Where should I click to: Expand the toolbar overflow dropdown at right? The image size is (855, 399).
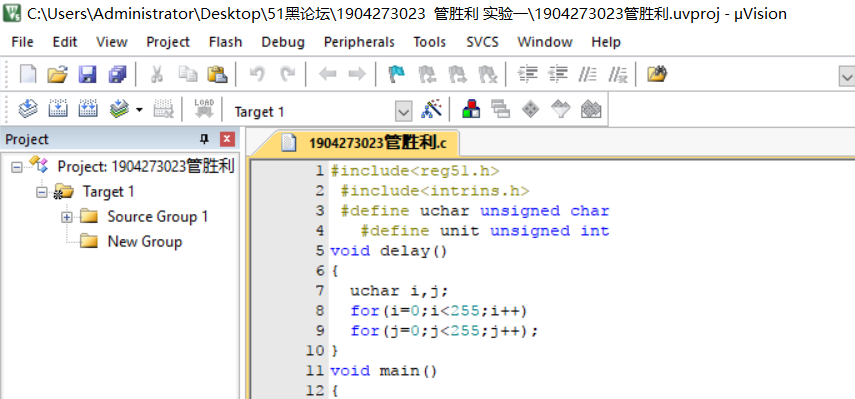(x=847, y=77)
